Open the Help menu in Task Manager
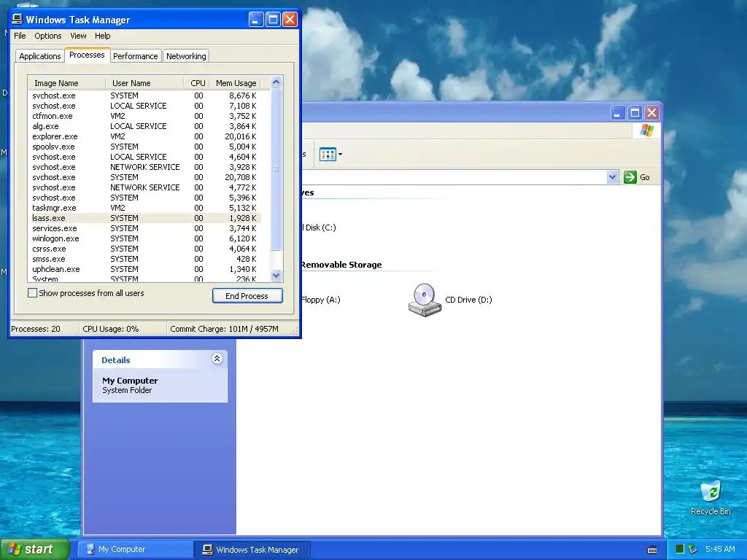The width and height of the screenshot is (747, 560). click(102, 36)
